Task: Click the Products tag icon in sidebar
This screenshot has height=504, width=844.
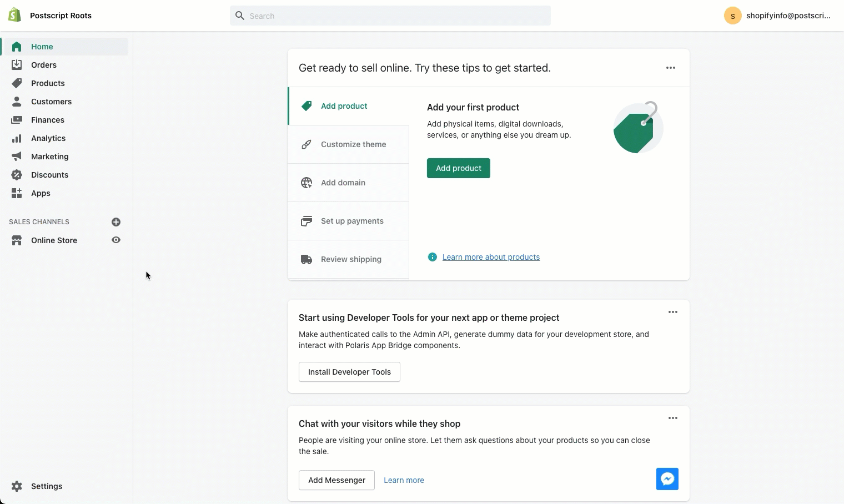Action: 17,83
